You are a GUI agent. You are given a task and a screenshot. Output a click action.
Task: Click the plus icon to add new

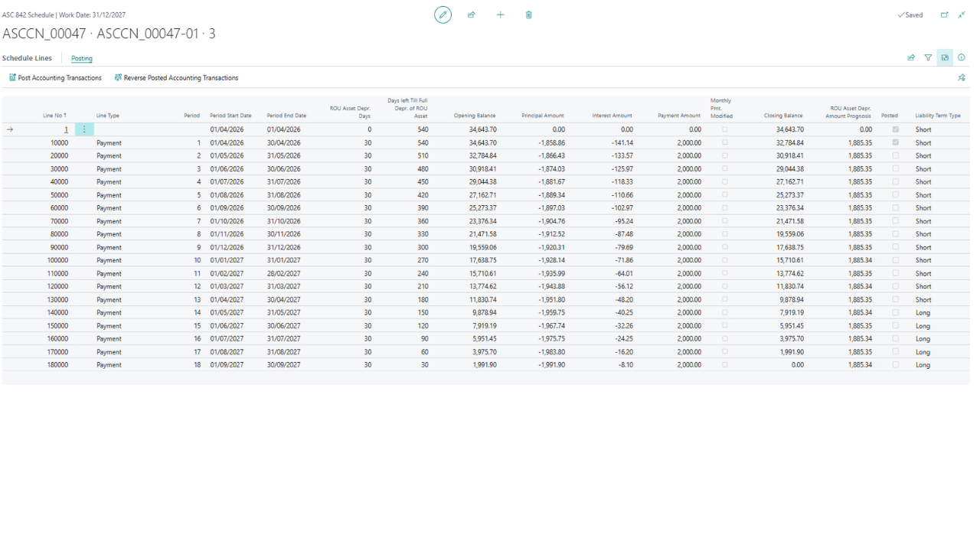pyautogui.click(x=500, y=15)
